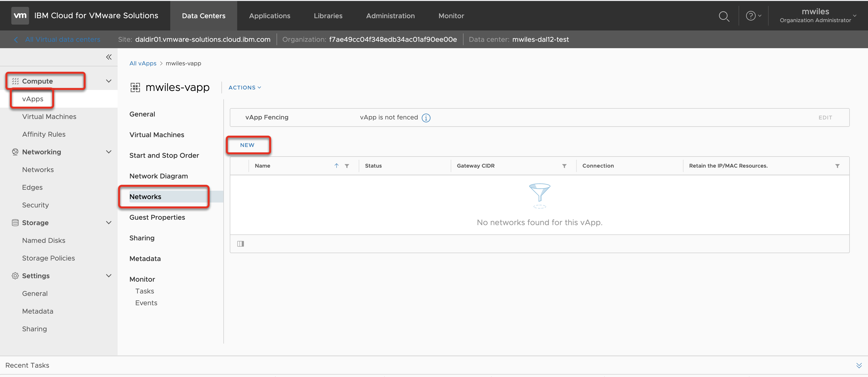868x377 pixels.
Task: Collapse the Compute section chevron
Action: tap(108, 81)
